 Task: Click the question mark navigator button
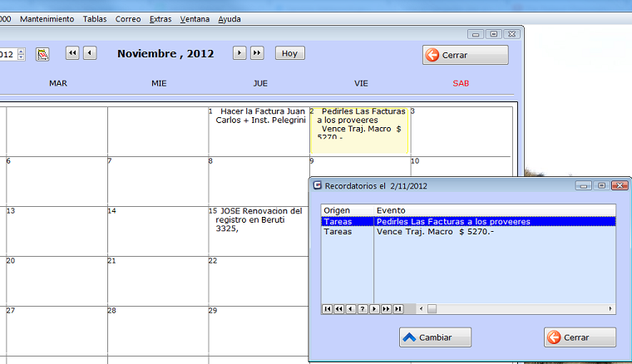pyautogui.click(x=363, y=309)
